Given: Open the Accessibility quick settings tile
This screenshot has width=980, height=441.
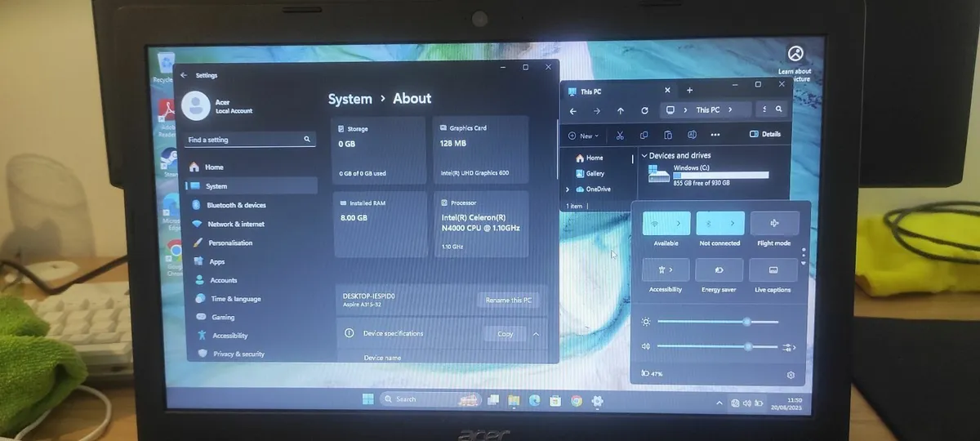Looking at the screenshot, I should tap(666, 269).
